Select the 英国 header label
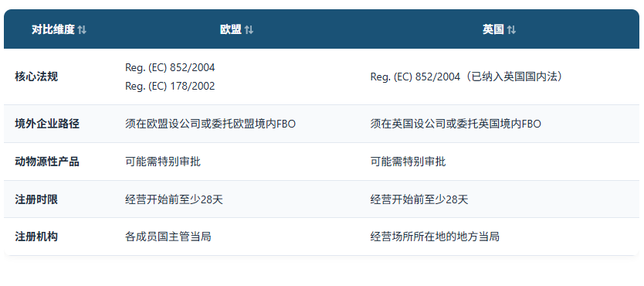The image size is (644, 286). pos(493,29)
